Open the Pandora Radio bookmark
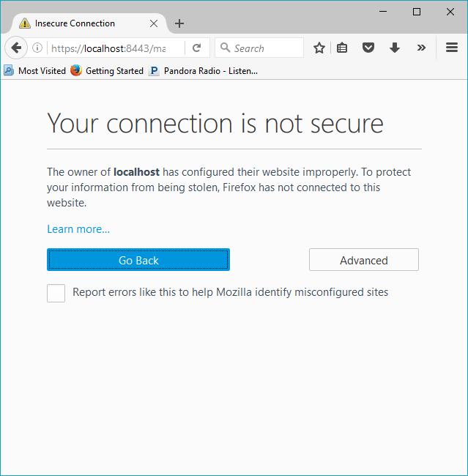Viewport: 468px width, 476px height. 203,71
